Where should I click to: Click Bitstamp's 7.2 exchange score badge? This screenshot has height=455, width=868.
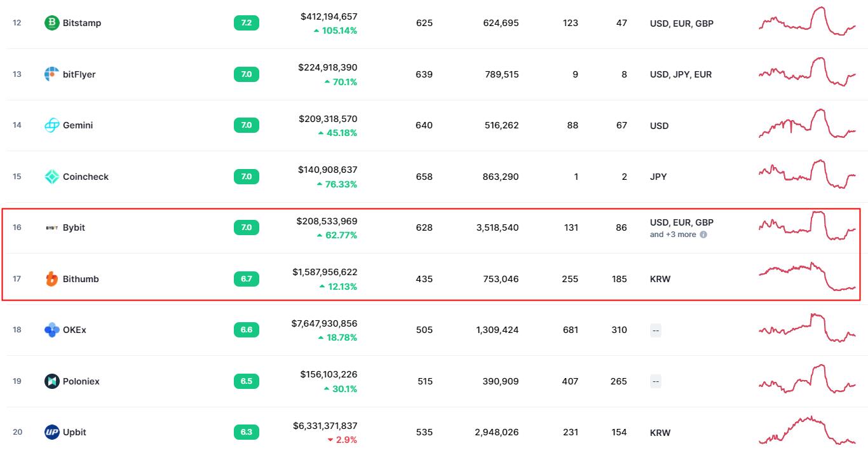click(247, 23)
